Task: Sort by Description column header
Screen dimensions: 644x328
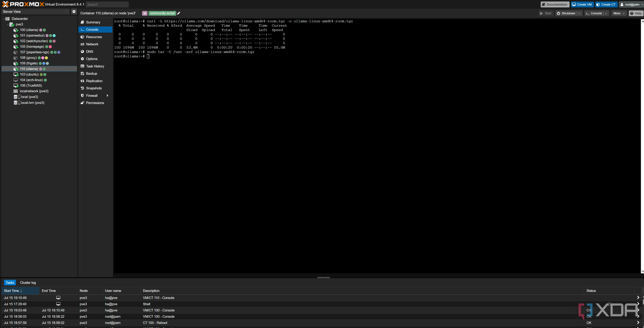Action: [362, 291]
